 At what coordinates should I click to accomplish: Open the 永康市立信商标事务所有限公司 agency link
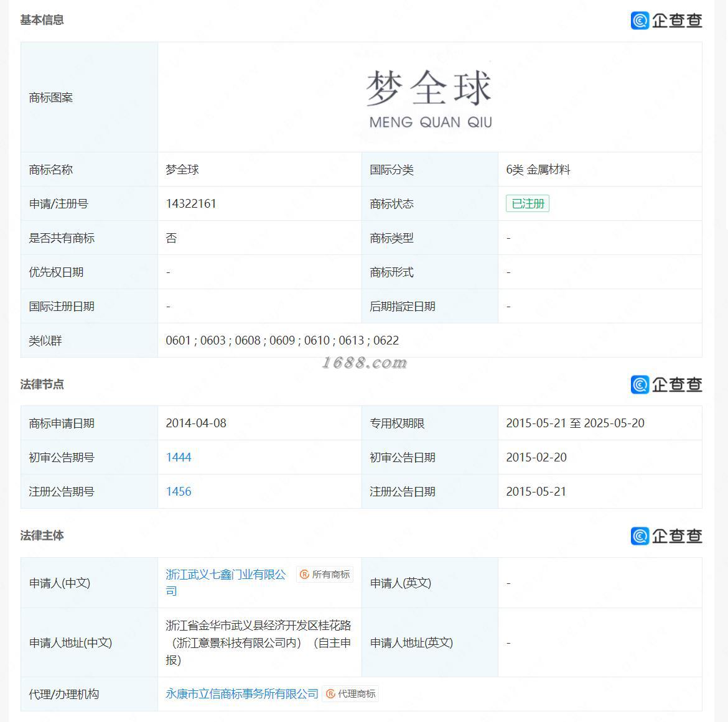click(242, 693)
